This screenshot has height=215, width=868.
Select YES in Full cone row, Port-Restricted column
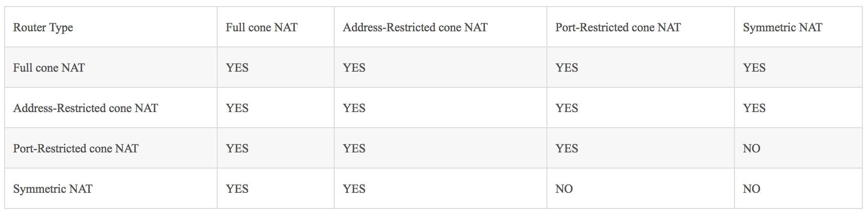566,68
